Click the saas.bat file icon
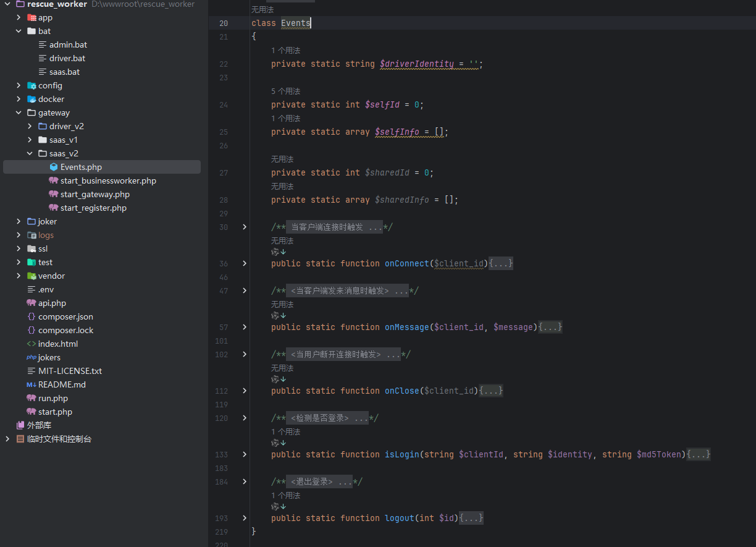756x547 pixels. coord(43,72)
